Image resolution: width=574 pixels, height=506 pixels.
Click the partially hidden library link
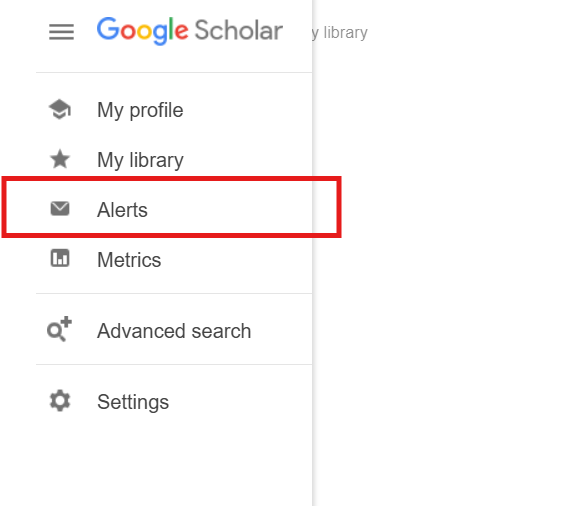[340, 33]
